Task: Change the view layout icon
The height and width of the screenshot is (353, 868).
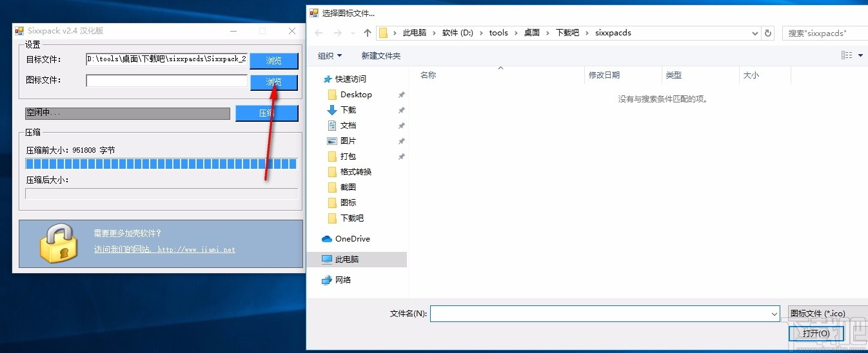Action: pyautogui.click(x=847, y=56)
